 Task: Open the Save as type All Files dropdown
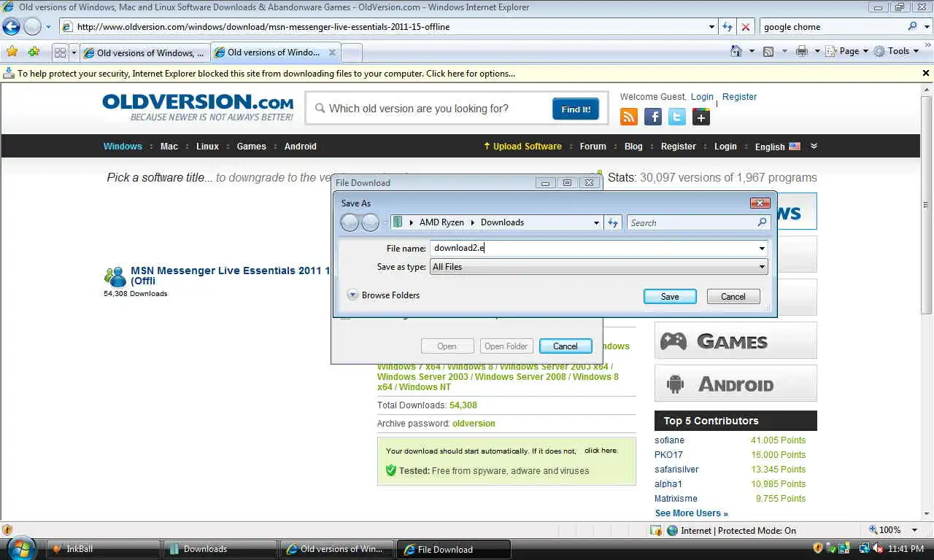598,267
